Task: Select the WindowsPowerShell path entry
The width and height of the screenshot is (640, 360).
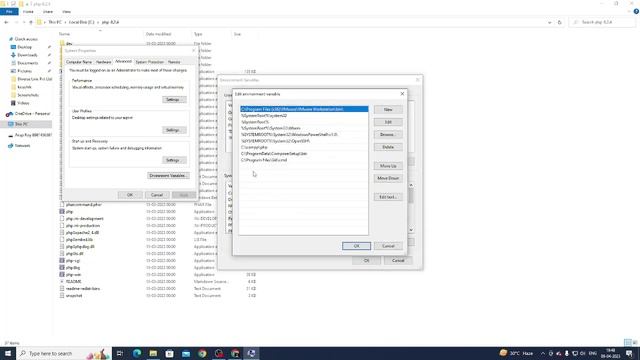Action: pyautogui.click(x=304, y=134)
